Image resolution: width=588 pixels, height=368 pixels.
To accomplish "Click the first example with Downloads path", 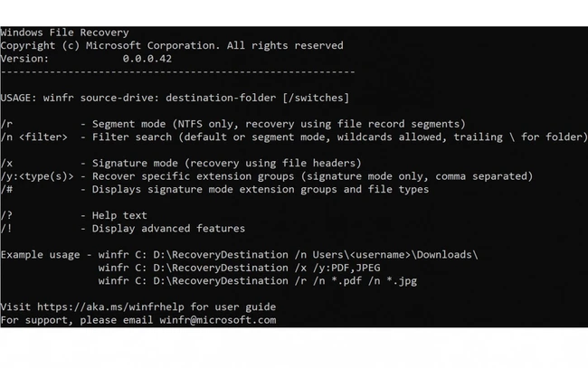I will [x=288, y=255].
